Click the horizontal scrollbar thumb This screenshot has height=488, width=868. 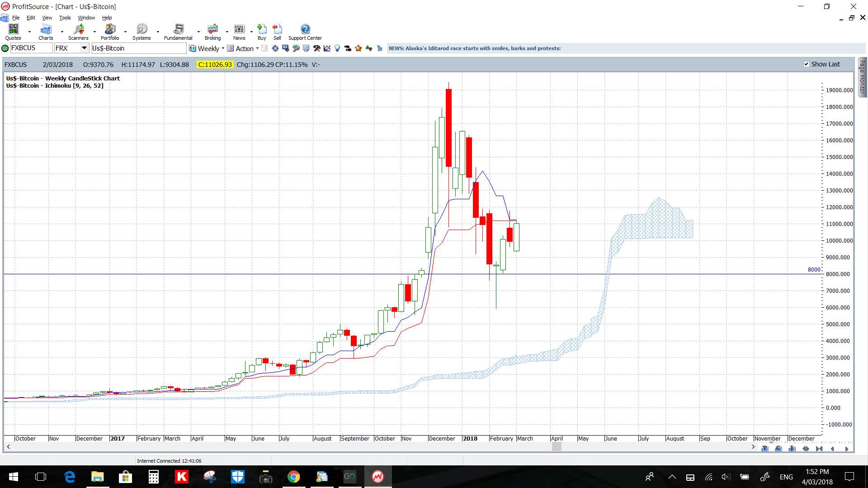coord(557,447)
